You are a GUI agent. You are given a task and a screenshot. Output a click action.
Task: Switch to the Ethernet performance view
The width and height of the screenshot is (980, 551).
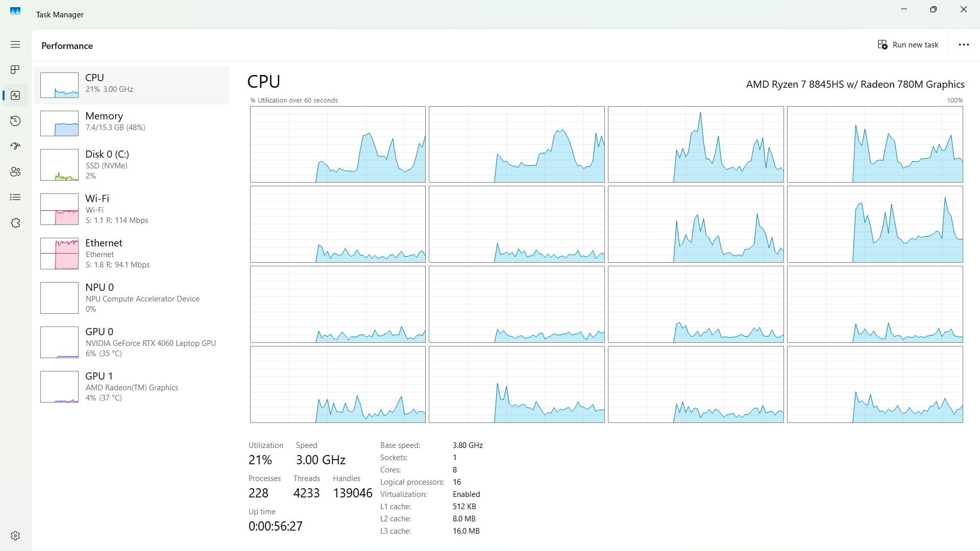(x=132, y=253)
